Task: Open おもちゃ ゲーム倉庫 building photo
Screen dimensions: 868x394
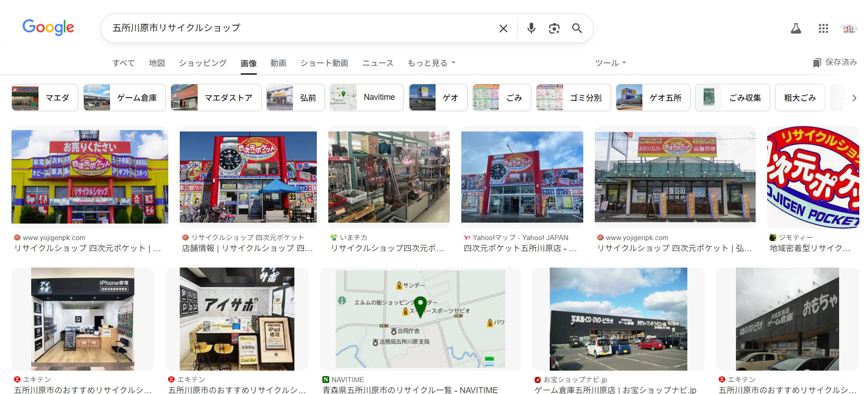Action: point(787,319)
